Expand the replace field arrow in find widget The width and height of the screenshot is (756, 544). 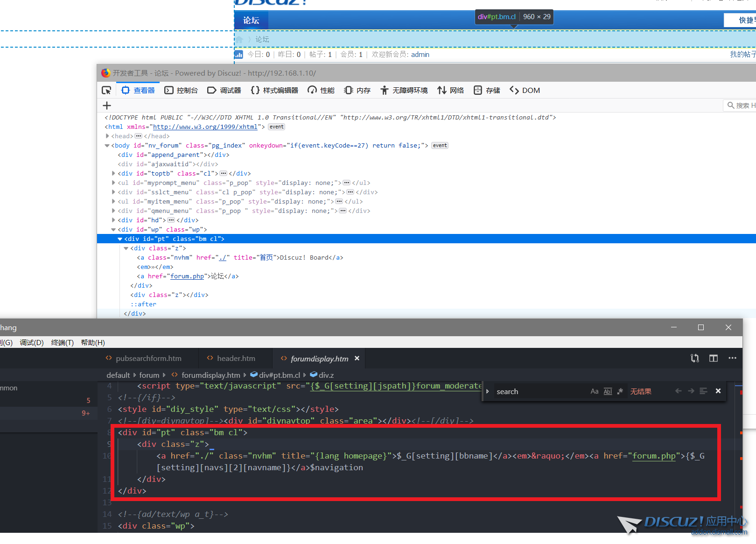(487, 391)
